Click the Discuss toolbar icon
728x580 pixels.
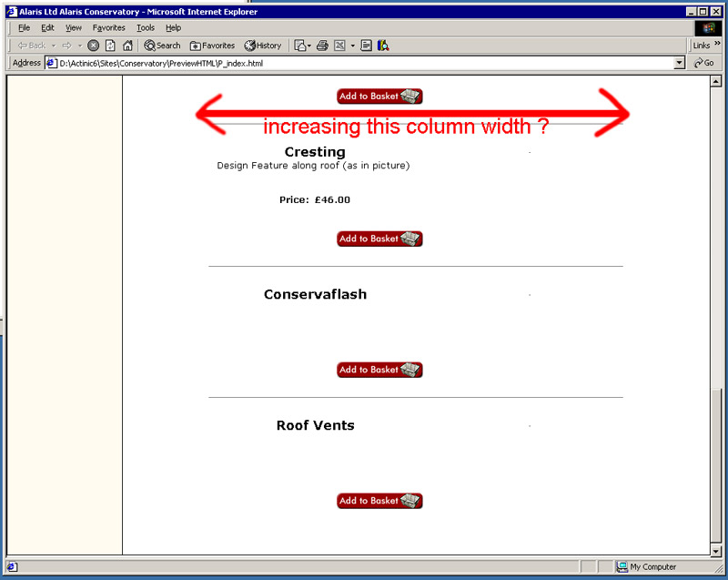366,46
